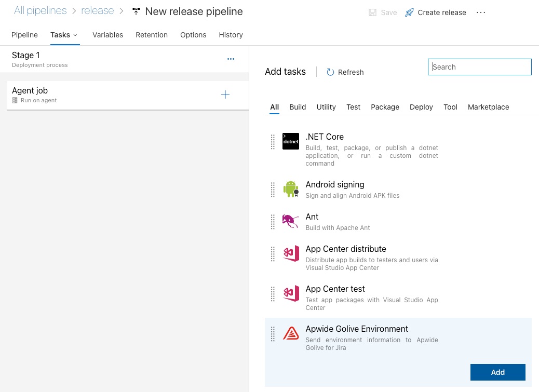The height and width of the screenshot is (392, 539).
Task: Go to All pipelines breadcrumb link
Action: point(40,11)
